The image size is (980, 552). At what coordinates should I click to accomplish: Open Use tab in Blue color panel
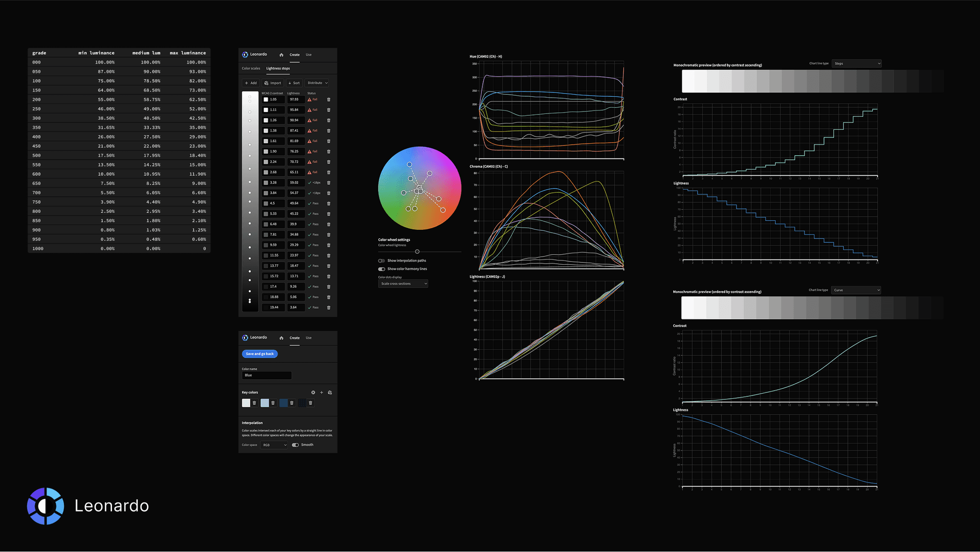coord(309,338)
